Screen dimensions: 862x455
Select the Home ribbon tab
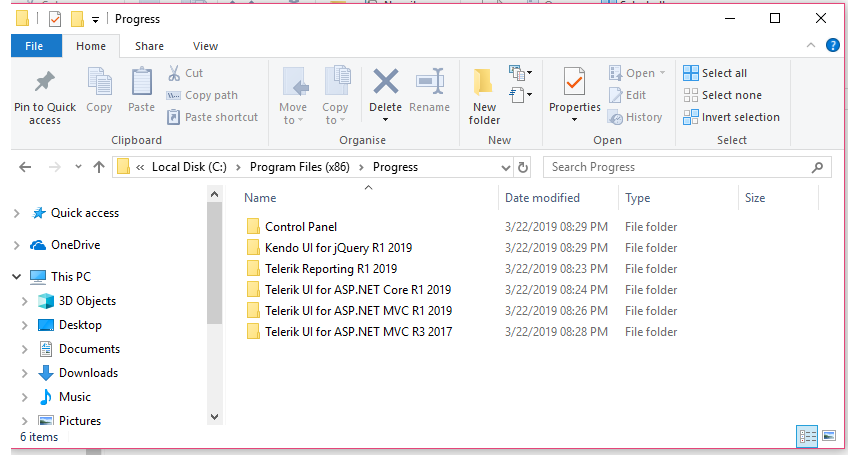point(91,46)
